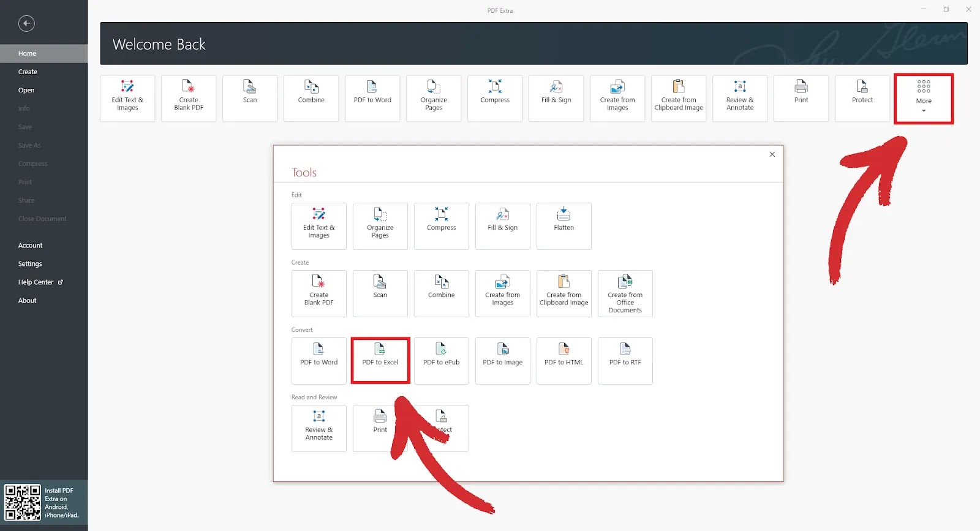
Task: Click the back arrow in the sidebar
Action: [x=26, y=23]
